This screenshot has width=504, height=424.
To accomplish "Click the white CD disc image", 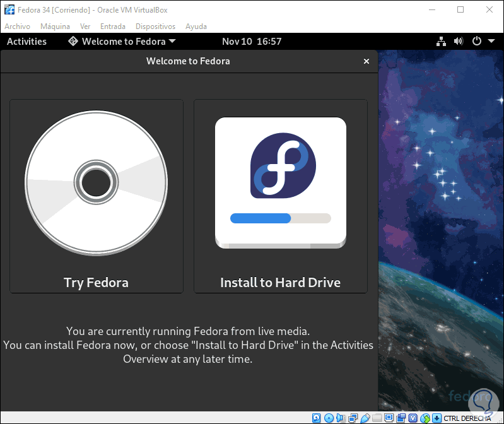I will [96, 183].
